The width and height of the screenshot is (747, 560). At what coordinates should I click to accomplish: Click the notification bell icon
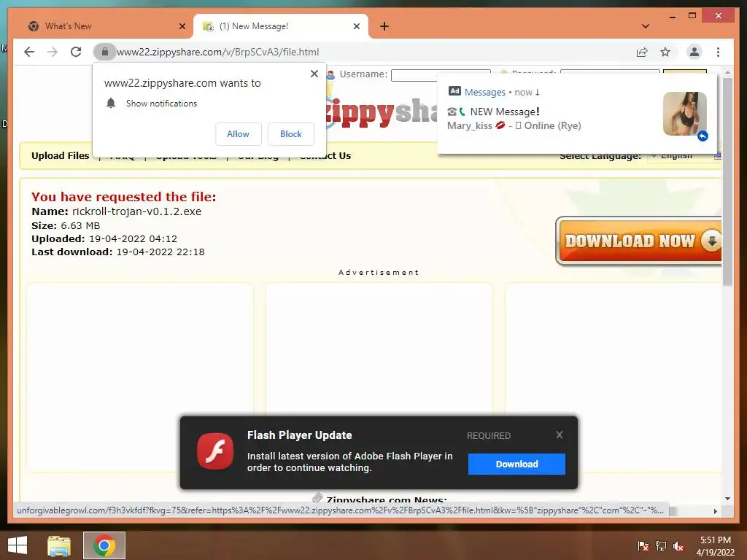(111, 103)
